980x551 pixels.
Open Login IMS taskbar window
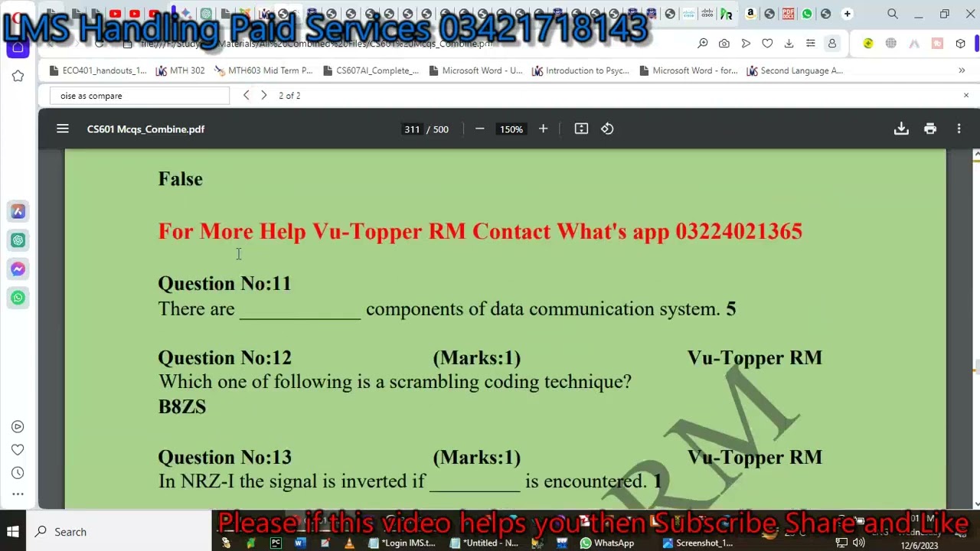402,543
